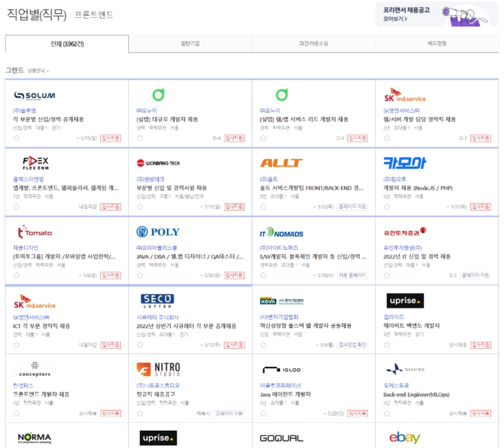Viewport: 504px width, 448px height.
Task: Click the 직업별(직무) page heading
Action: click(x=36, y=15)
